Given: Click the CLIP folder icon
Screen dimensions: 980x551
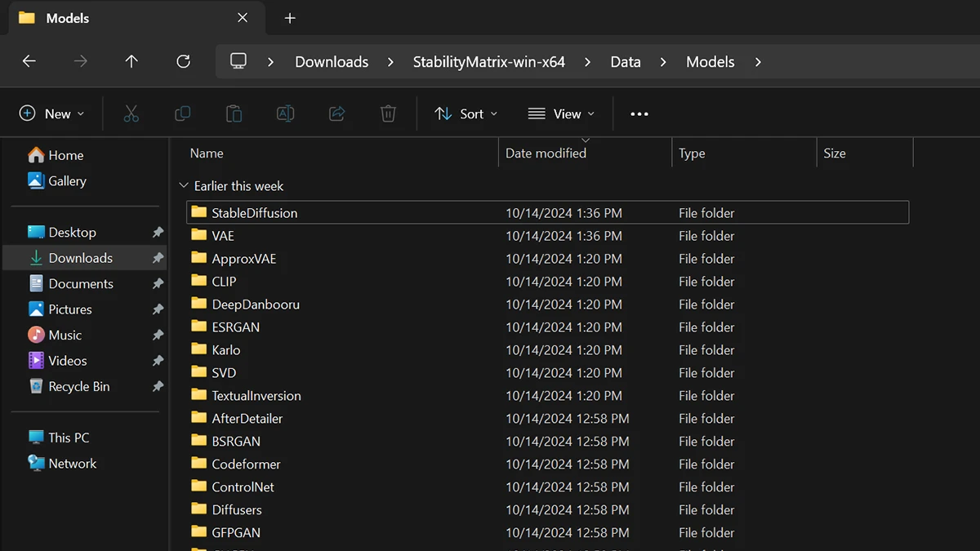Looking at the screenshot, I should (x=198, y=281).
